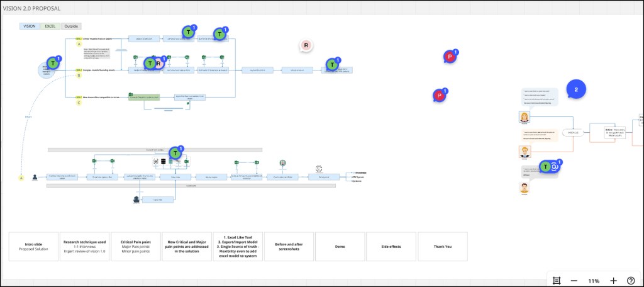Image resolution: width=644 pixels, height=287 pixels.
Task: Click the Before and after screenshots card
Action: click(x=289, y=247)
